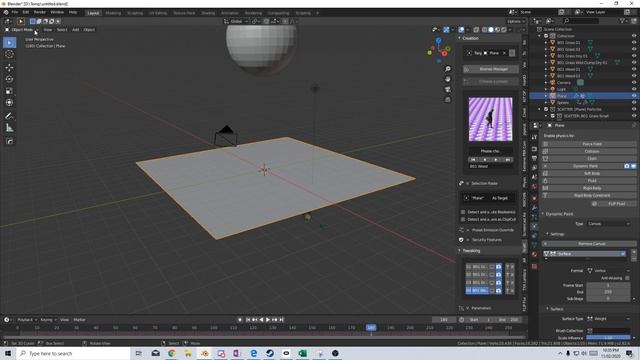Select the Move tool
The height and width of the screenshot is (360, 640).
coord(9,68)
